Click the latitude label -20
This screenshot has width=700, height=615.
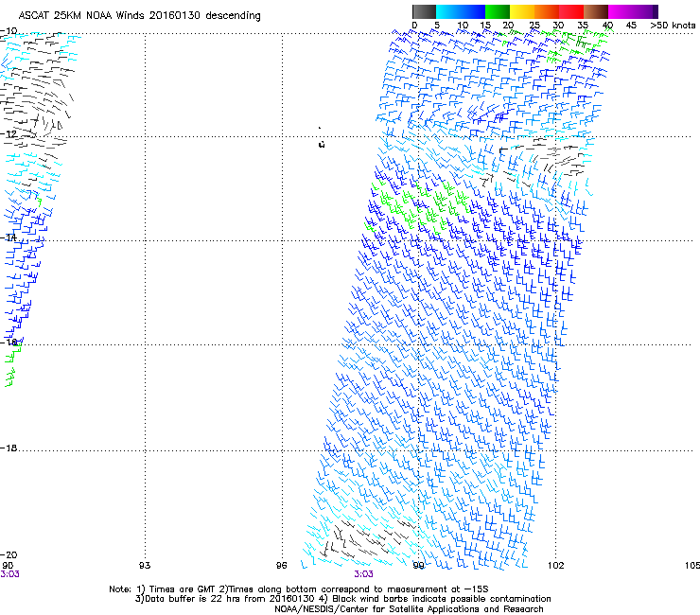9,554
